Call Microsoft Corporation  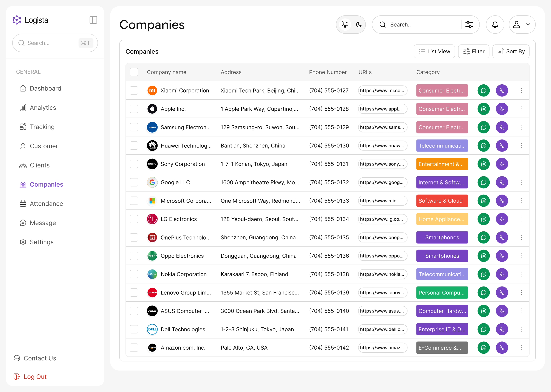click(x=502, y=201)
